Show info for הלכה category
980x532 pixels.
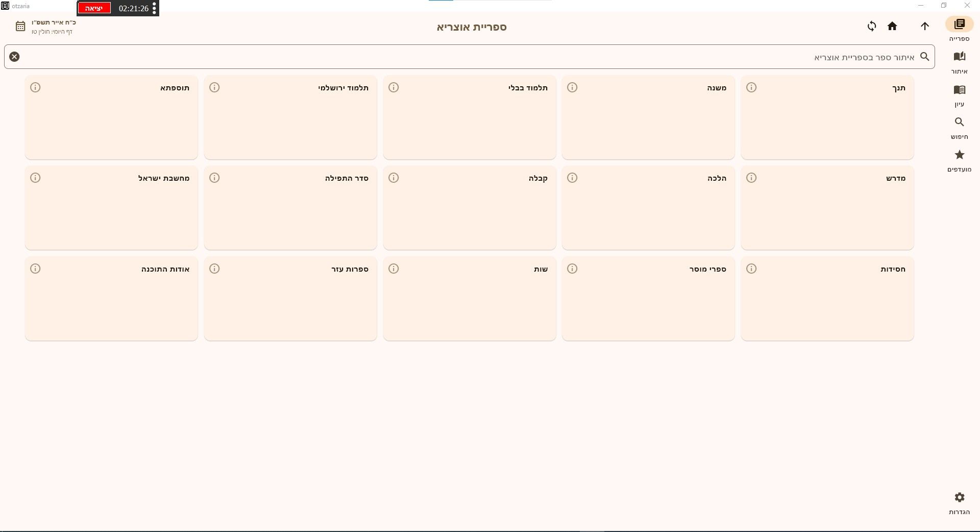point(572,178)
